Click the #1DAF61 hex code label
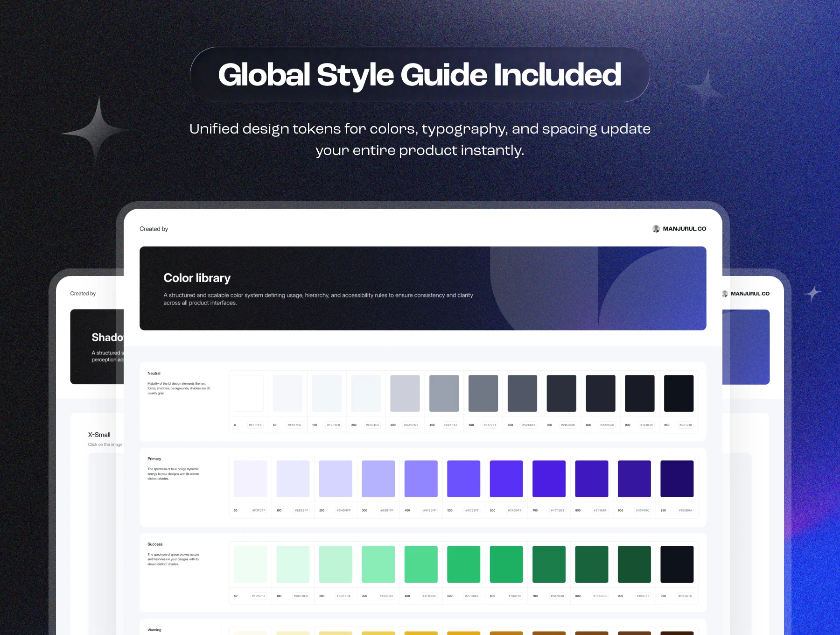 pos(515,596)
